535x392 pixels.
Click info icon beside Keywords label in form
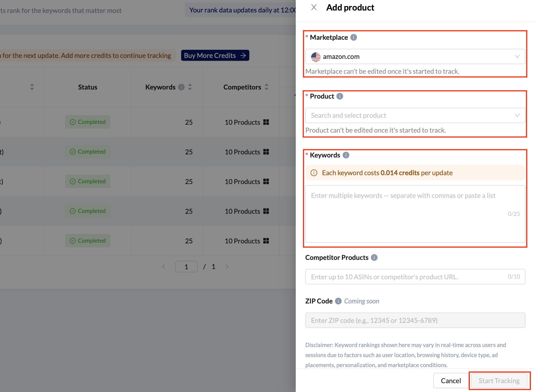click(346, 155)
